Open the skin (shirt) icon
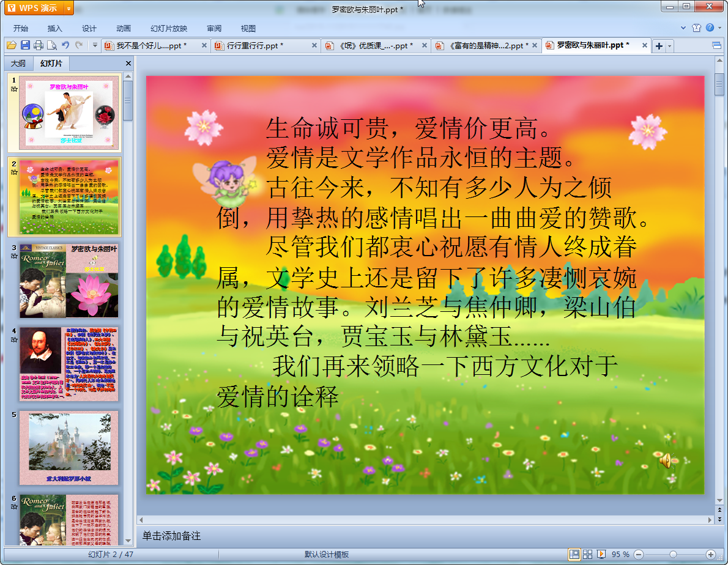 (696, 28)
